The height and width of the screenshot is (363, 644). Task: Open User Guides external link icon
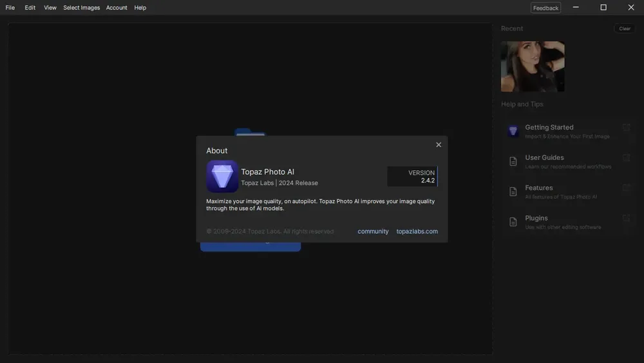pos(626,158)
